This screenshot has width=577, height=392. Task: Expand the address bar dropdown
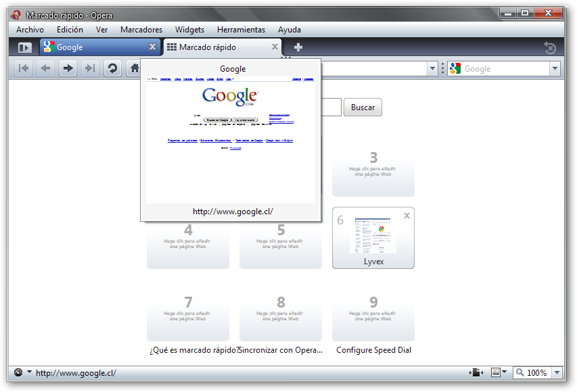click(432, 69)
